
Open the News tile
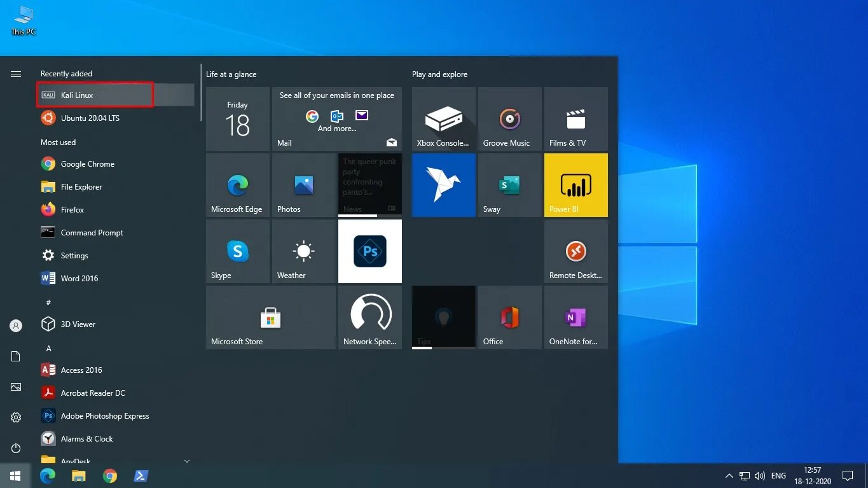click(x=370, y=185)
